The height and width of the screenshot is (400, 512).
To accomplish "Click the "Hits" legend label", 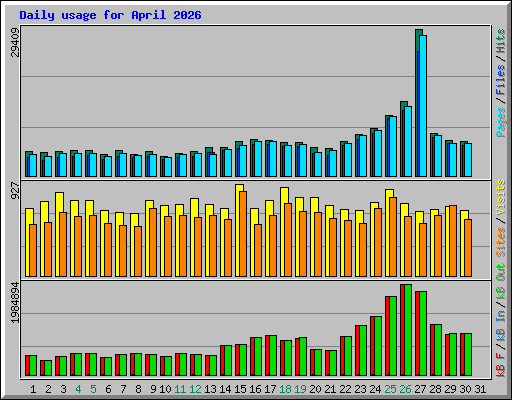I will point(500,41).
